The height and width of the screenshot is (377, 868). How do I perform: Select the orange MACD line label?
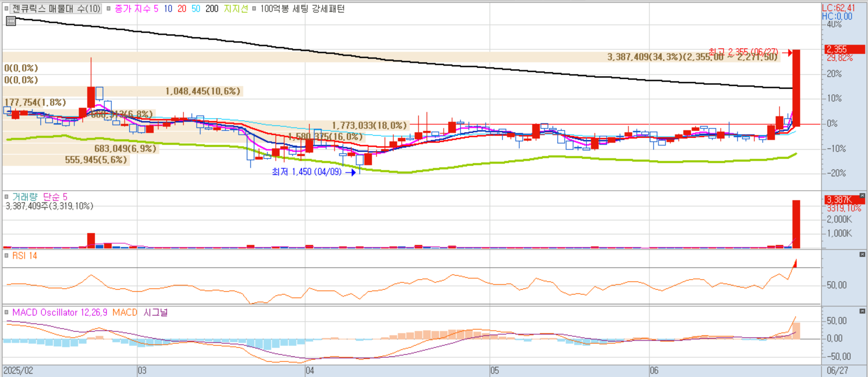point(125,312)
